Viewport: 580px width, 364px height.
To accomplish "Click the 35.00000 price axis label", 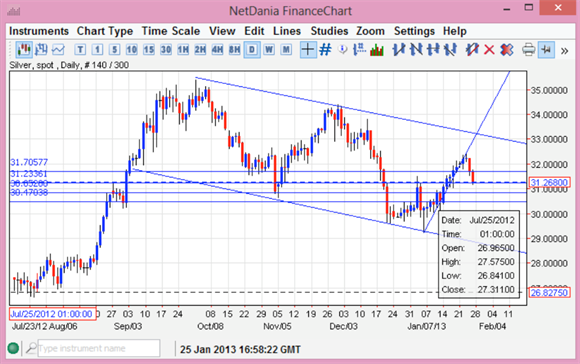I will tap(549, 90).
